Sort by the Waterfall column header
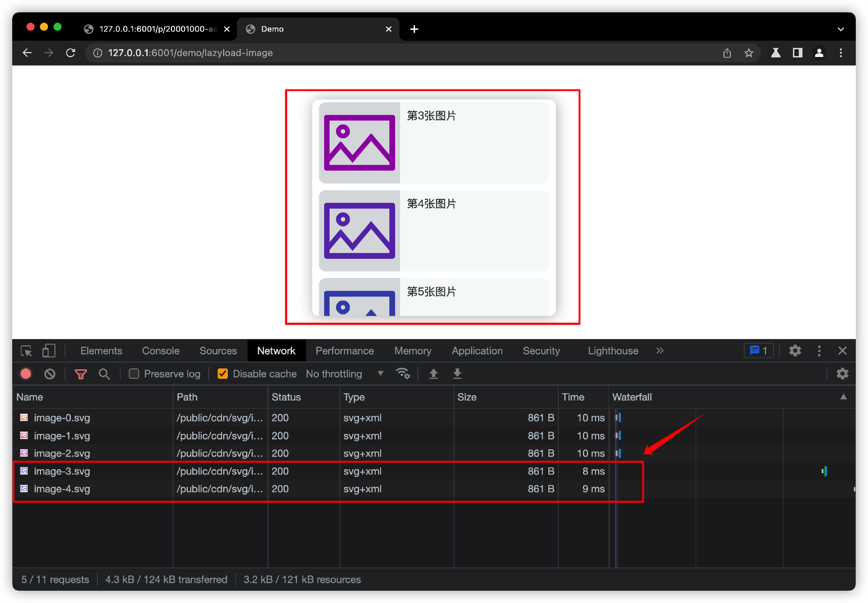Viewport: 868px width, 603px height. click(x=632, y=397)
